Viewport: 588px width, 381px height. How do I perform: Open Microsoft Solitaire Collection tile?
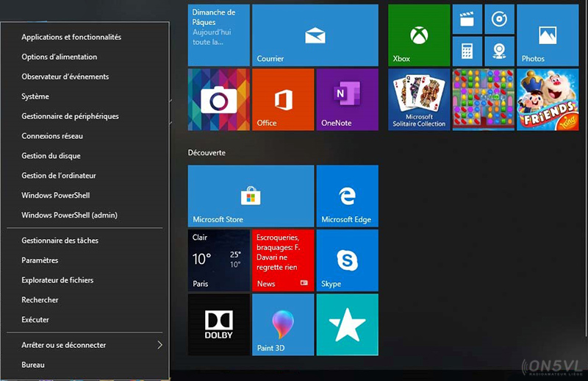tap(419, 99)
